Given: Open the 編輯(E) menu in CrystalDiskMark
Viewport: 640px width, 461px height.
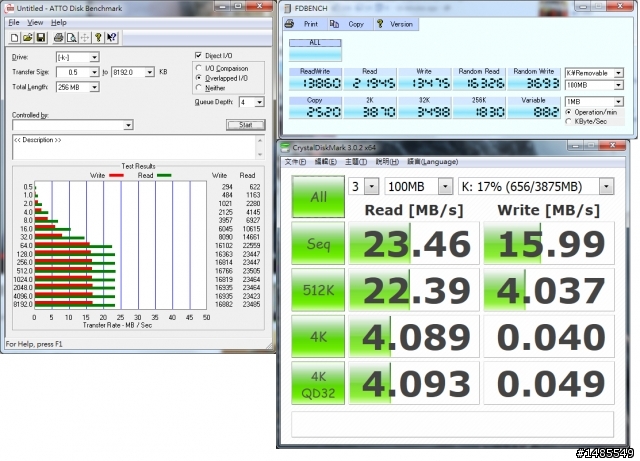Looking at the screenshot, I should tap(326, 162).
